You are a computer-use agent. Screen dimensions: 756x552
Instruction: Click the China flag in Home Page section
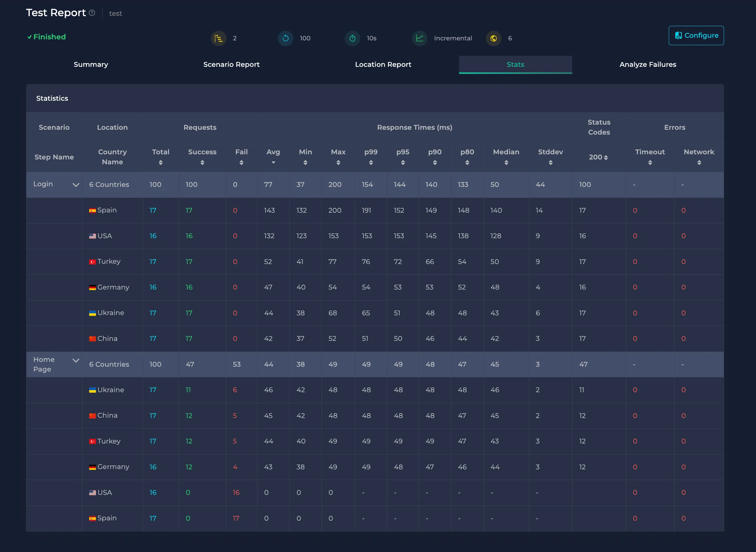(x=93, y=416)
